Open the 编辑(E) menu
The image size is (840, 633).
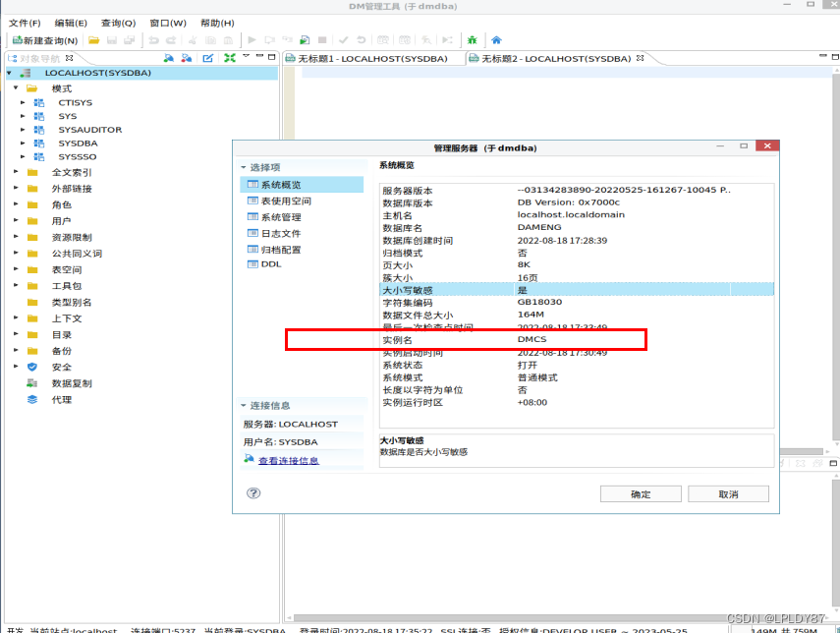coord(71,23)
